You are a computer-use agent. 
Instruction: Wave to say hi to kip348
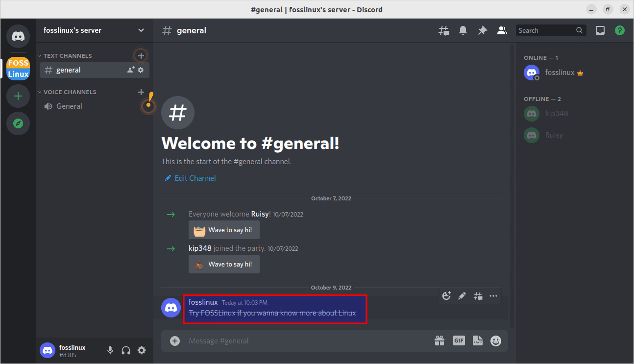coord(224,264)
